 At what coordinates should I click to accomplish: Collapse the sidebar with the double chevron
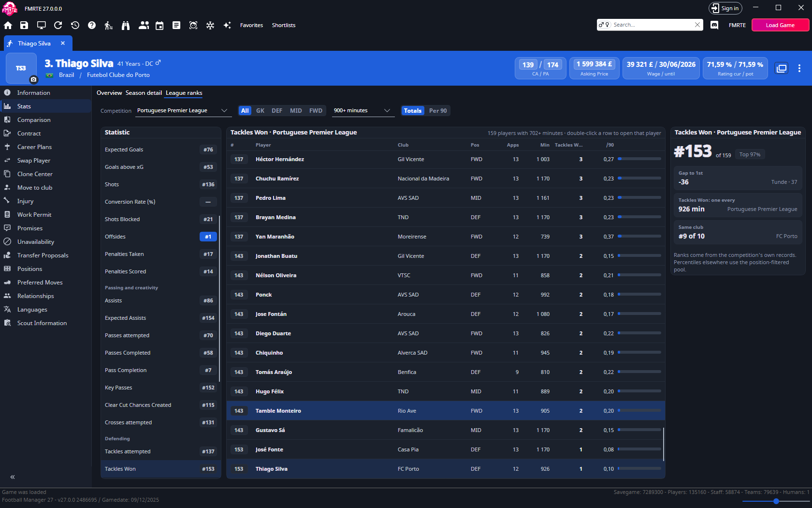(13, 477)
